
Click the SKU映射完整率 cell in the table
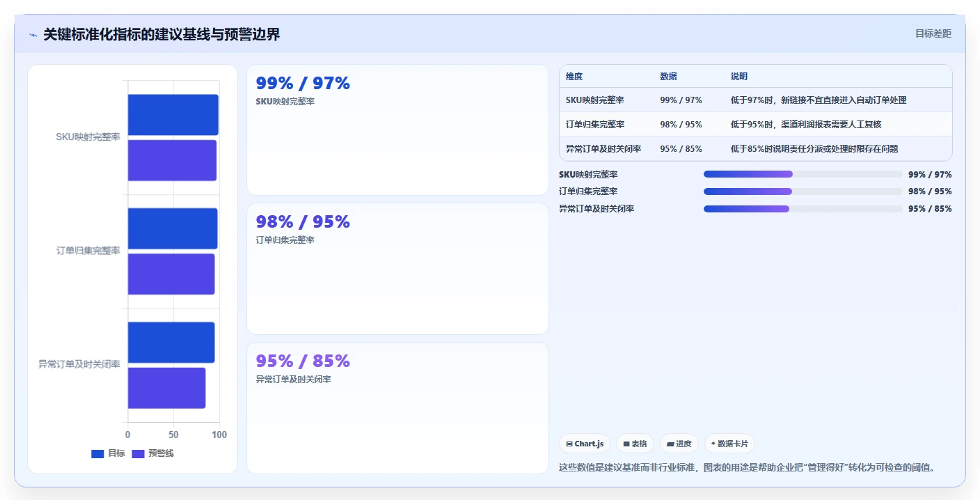[595, 100]
